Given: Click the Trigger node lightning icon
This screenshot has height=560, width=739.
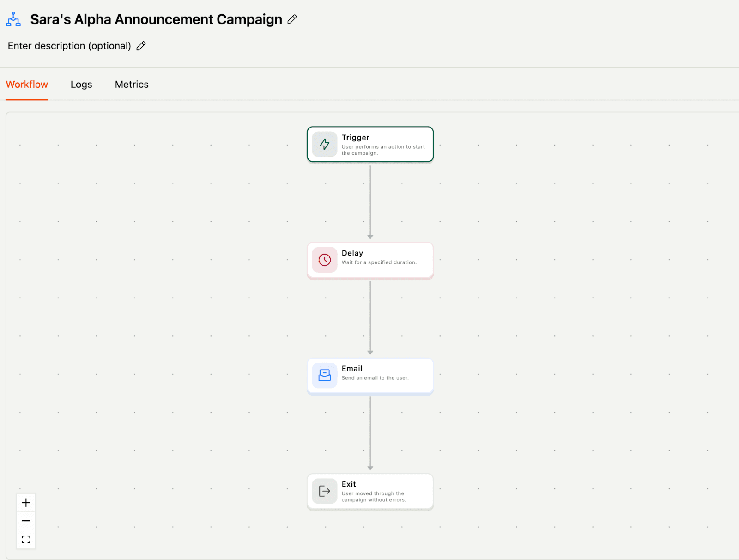Looking at the screenshot, I should tap(325, 144).
